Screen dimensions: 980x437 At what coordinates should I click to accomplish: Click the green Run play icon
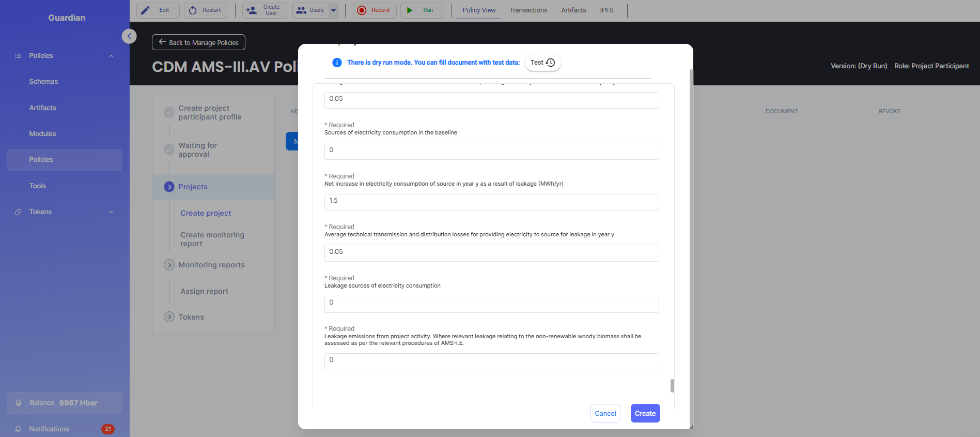click(410, 10)
